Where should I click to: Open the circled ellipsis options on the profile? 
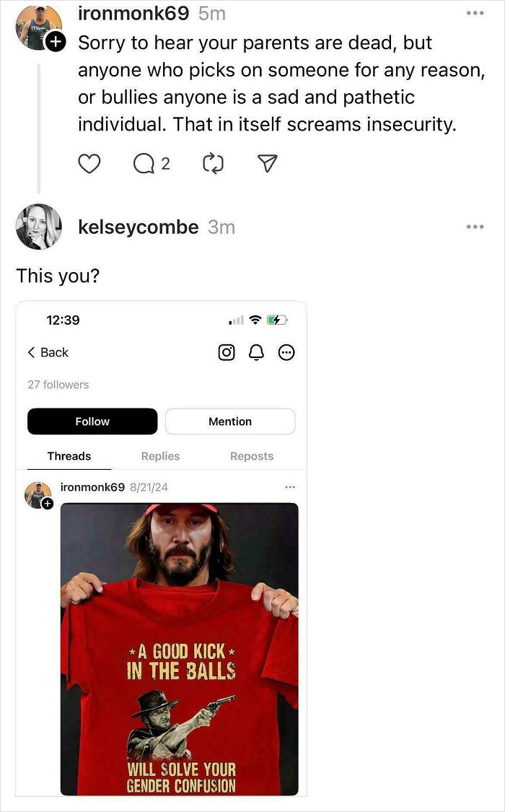(x=286, y=352)
